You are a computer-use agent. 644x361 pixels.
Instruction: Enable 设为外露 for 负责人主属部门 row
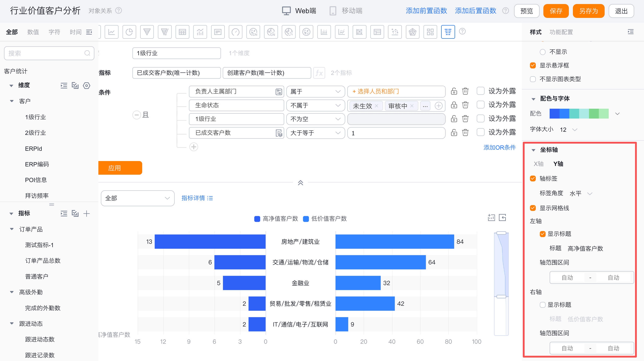(480, 91)
